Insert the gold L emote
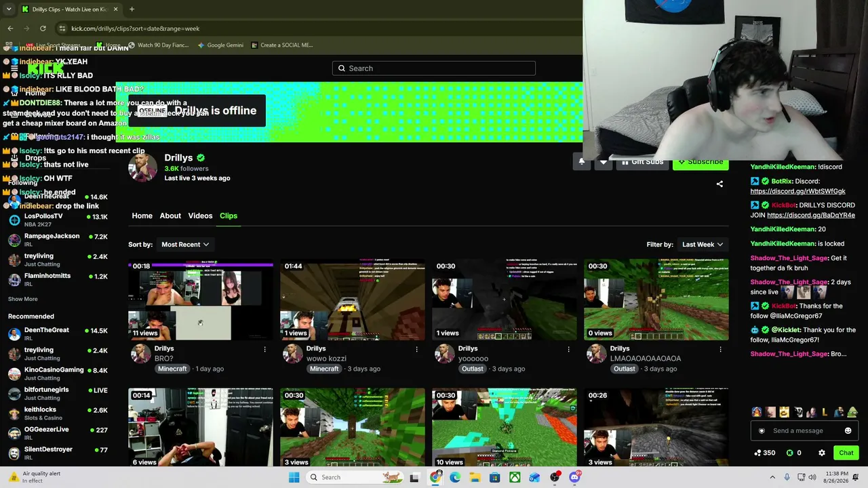The image size is (868, 488). 825,412
